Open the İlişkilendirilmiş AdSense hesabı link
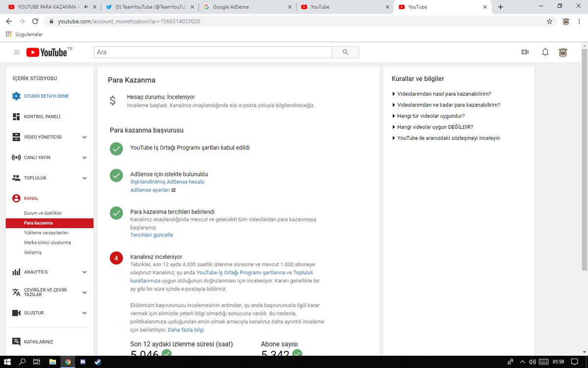 coord(167,182)
